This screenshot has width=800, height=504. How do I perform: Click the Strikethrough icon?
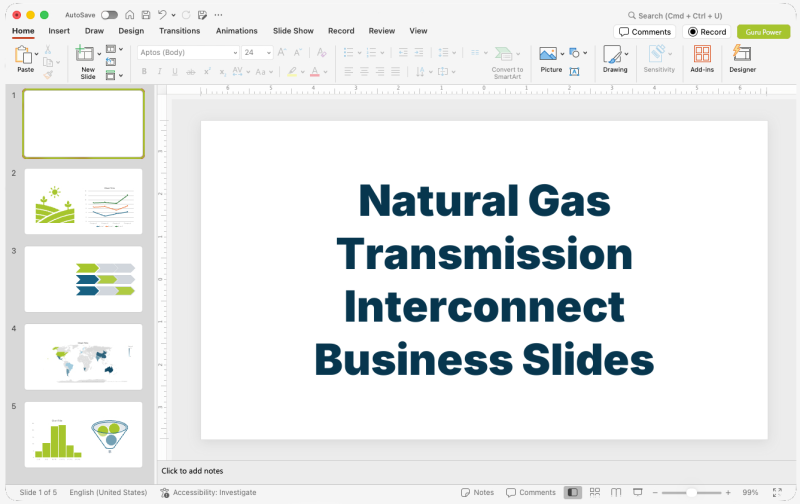190,72
